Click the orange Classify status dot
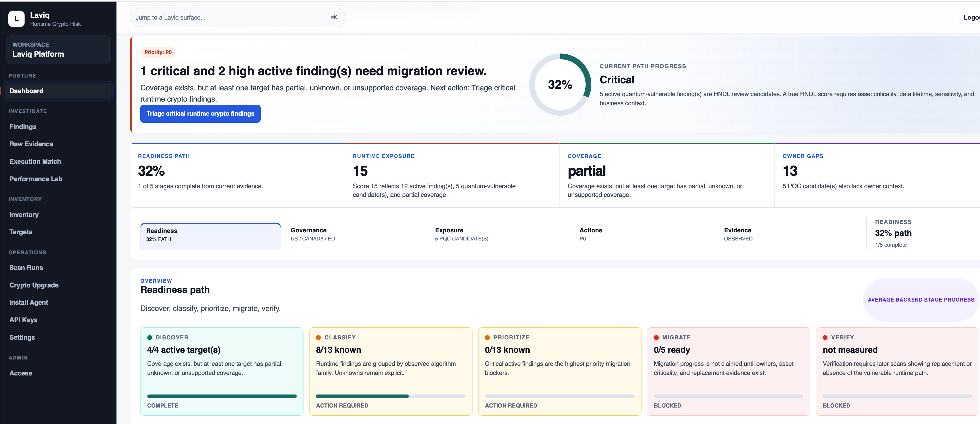Viewport: 980px width, 424px height. click(x=318, y=338)
